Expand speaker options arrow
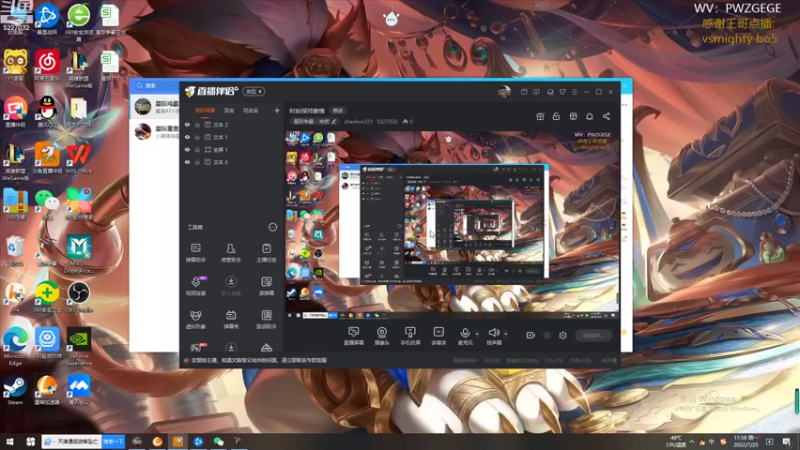The image size is (800, 450). (x=506, y=334)
